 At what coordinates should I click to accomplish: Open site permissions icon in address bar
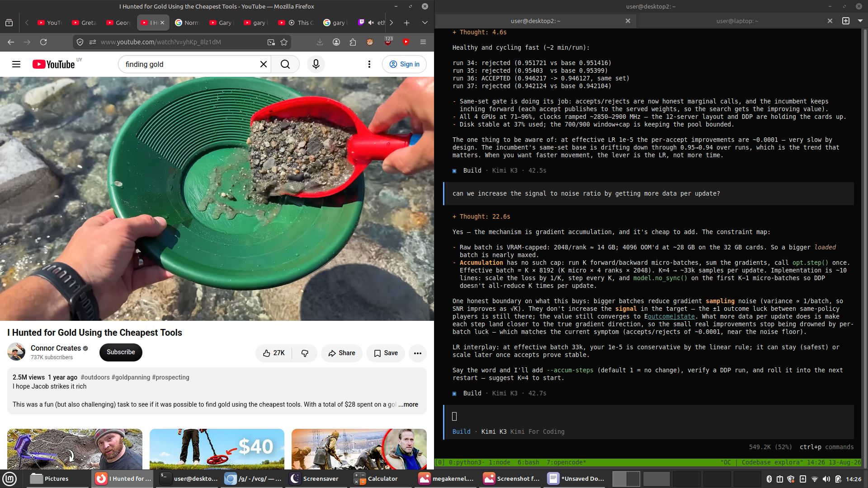click(93, 42)
